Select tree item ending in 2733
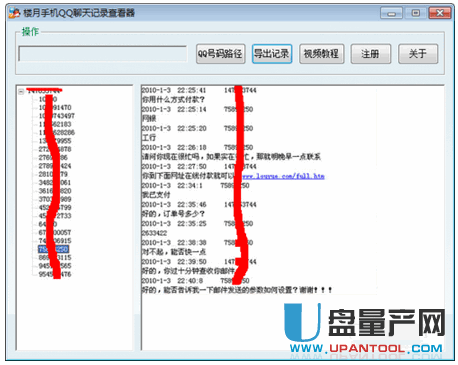Viewport: 458px width, 365px height. (55, 216)
